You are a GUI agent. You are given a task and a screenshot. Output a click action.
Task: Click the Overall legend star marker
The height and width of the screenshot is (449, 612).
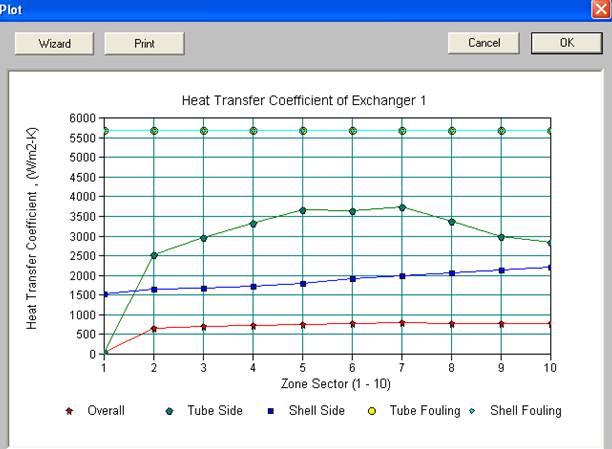69,411
